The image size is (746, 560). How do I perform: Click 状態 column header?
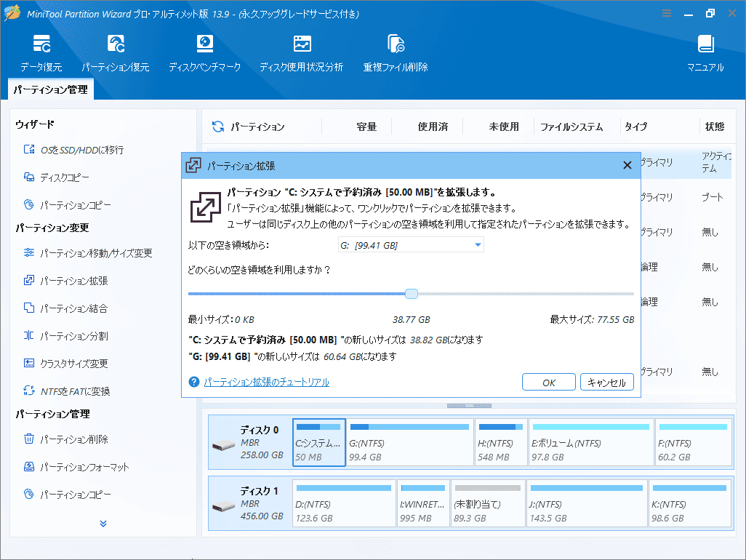pos(715,127)
